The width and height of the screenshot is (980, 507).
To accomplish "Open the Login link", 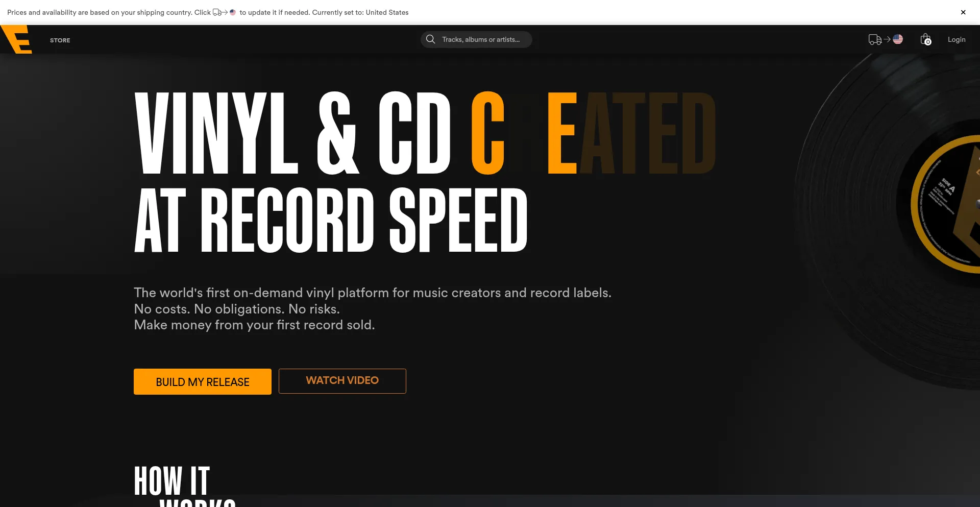I will [x=957, y=39].
